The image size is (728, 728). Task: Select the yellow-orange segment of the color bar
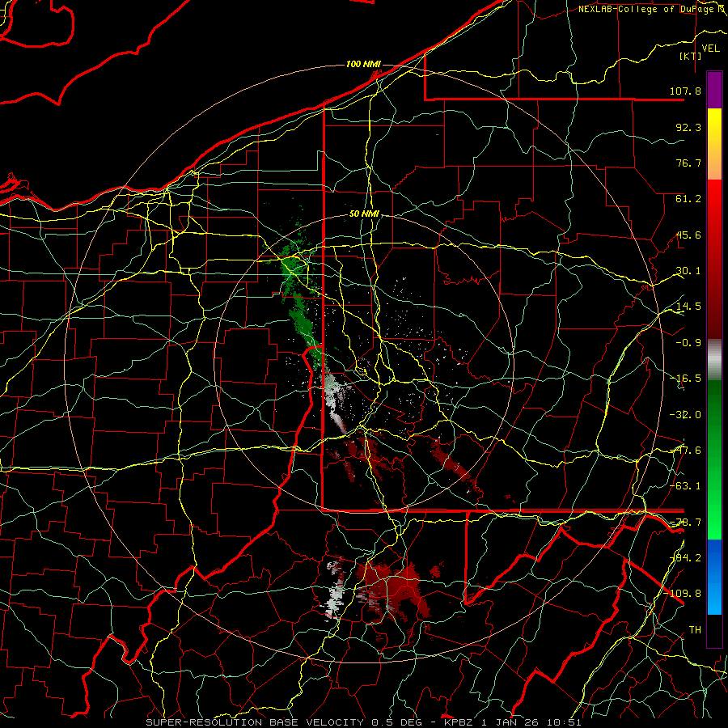pos(714,144)
